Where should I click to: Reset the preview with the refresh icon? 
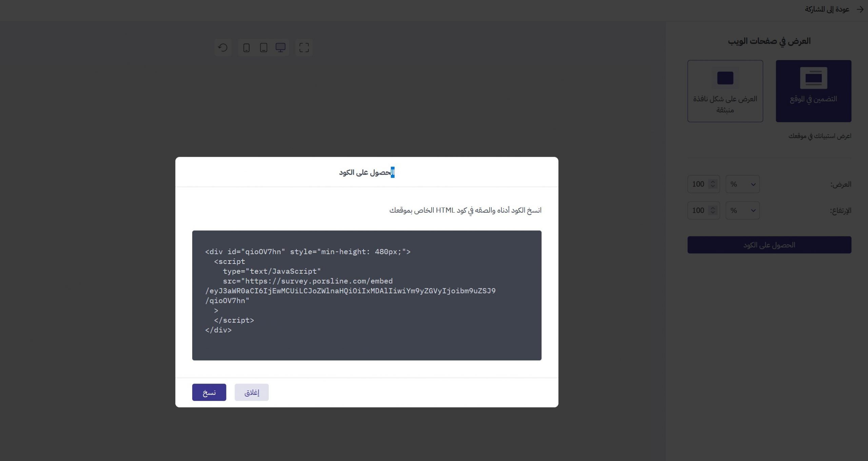pos(223,47)
